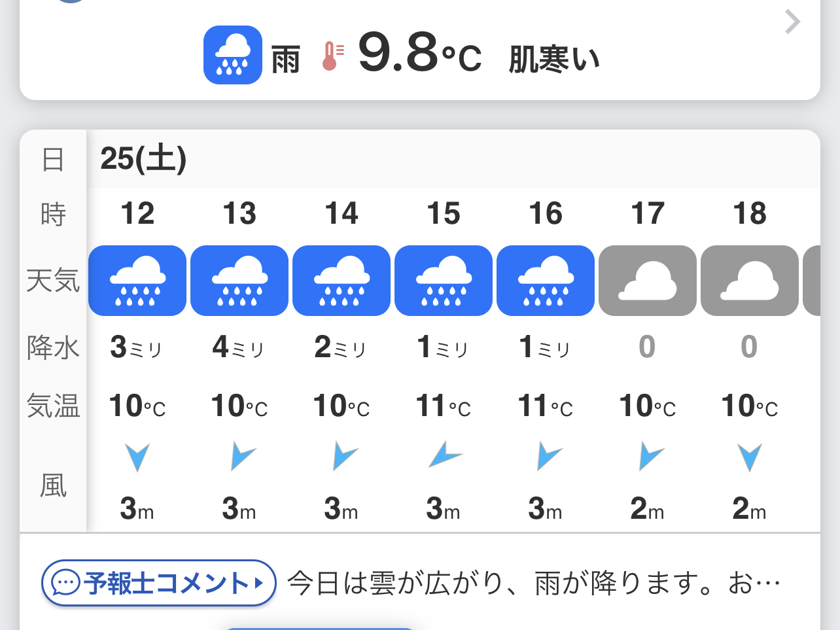The width and height of the screenshot is (840, 630).
Task: Click the 9.8°C current temperature
Action: coord(419,54)
